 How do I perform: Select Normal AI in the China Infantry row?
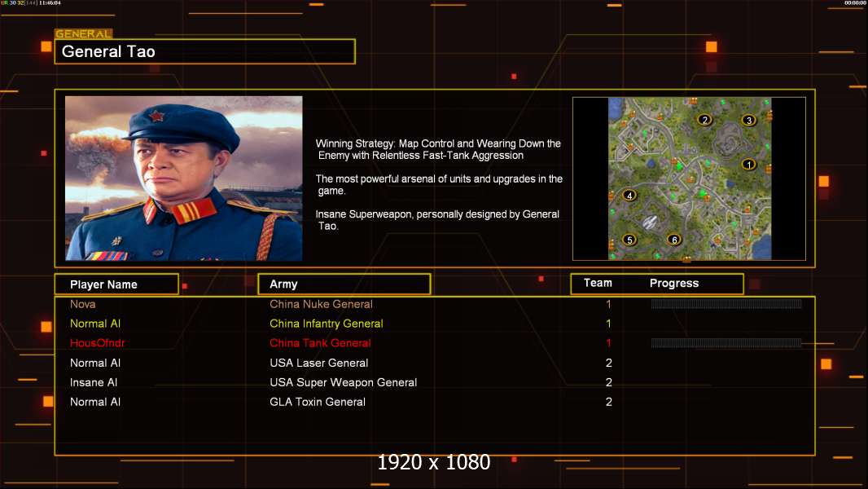pos(95,324)
